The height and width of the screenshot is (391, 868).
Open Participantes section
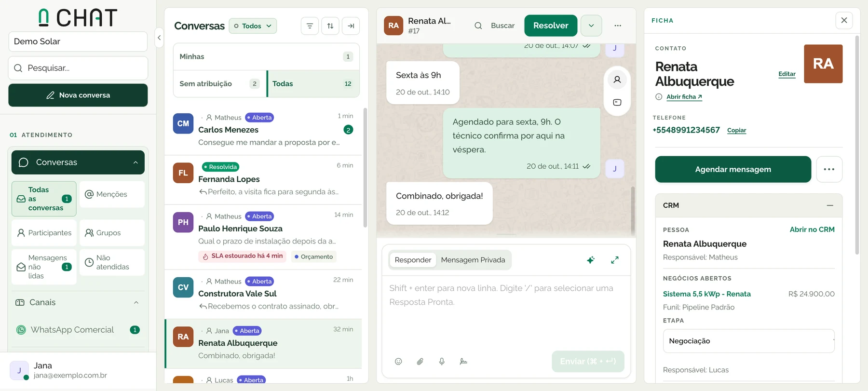coord(44,233)
